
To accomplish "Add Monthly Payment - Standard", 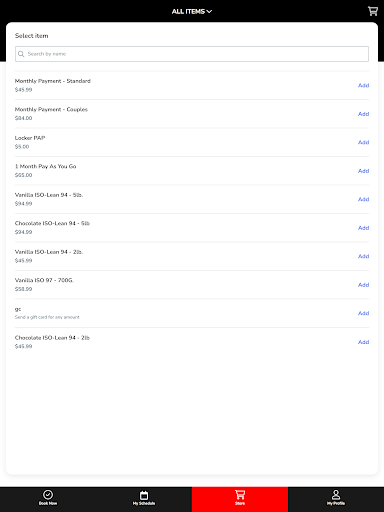I will (x=363, y=85).
